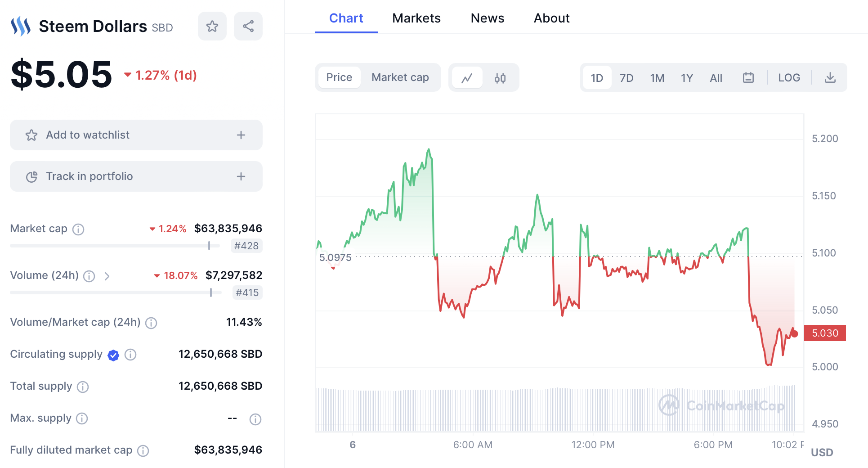The image size is (868, 468).
Task: Show info for Max. supply
Action: [x=82, y=418]
